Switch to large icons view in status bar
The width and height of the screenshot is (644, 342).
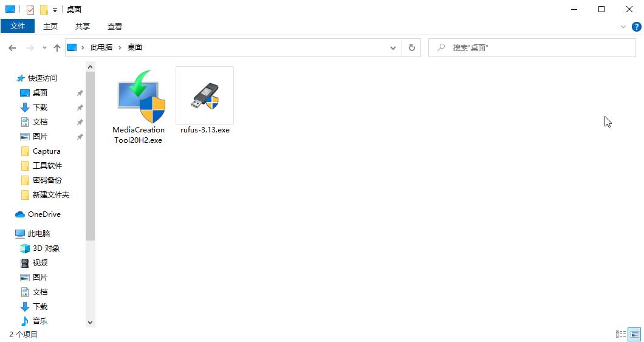click(x=634, y=334)
